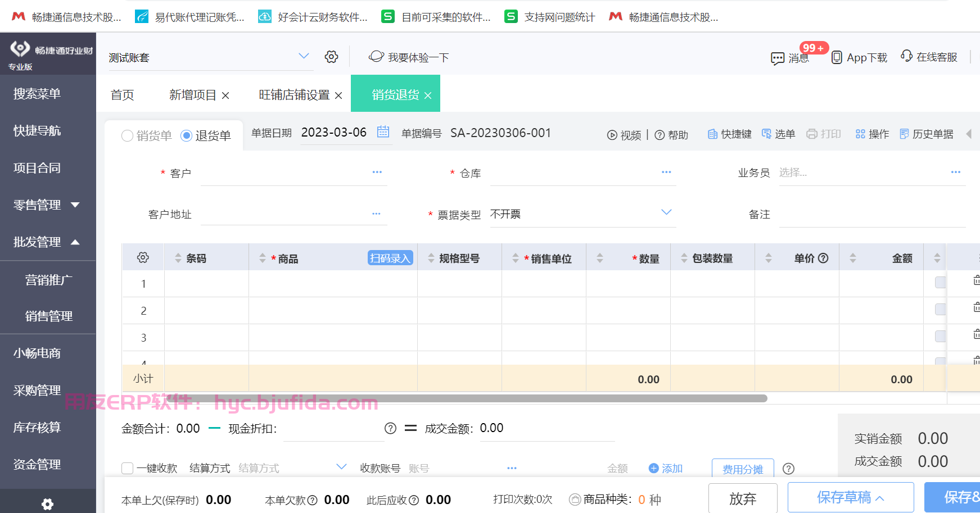Click the 添加 plus icon

pos(653,468)
